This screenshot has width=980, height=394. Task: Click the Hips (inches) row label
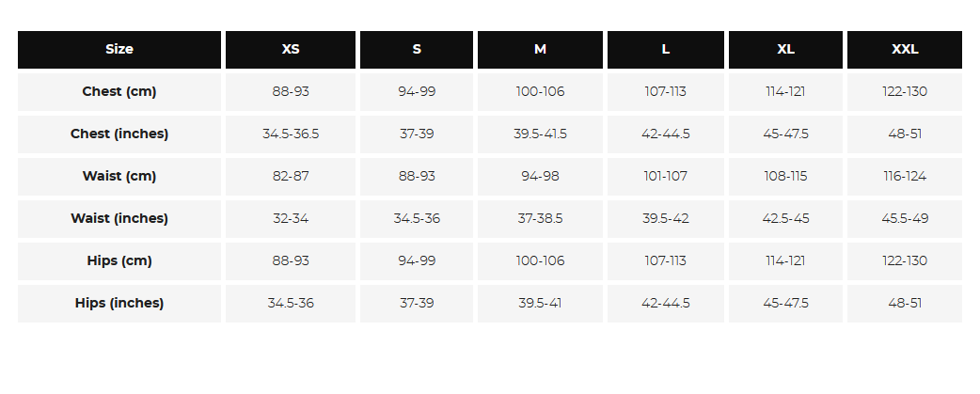pyautogui.click(x=119, y=304)
